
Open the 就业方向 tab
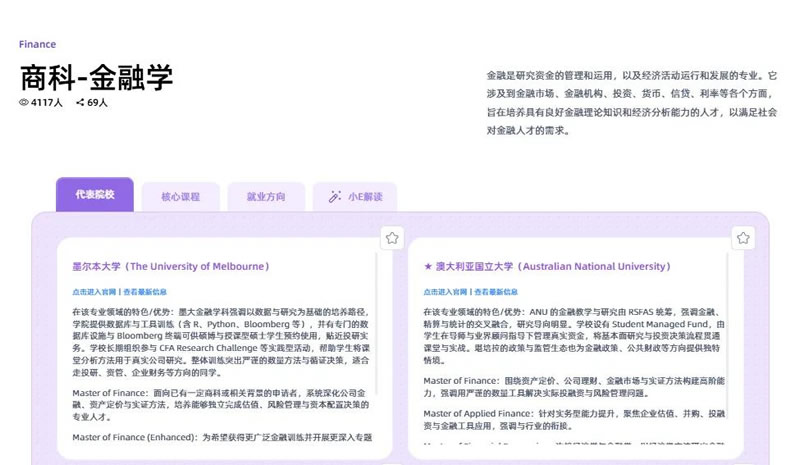coord(266,197)
